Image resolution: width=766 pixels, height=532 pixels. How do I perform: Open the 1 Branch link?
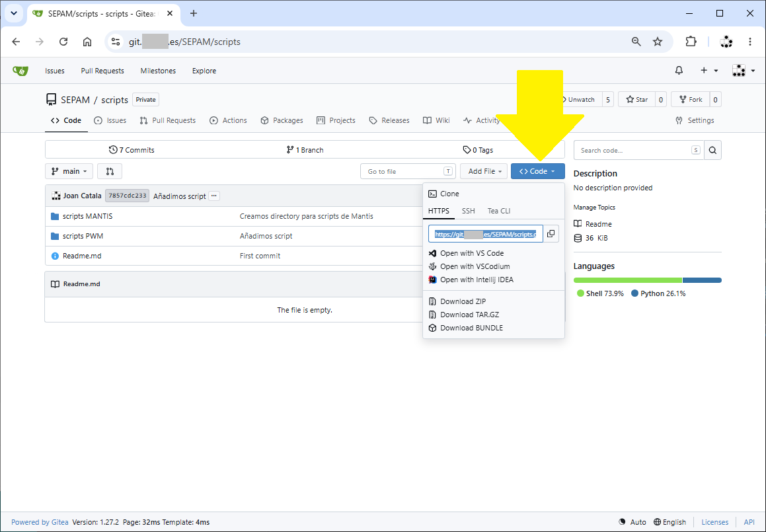(x=305, y=150)
